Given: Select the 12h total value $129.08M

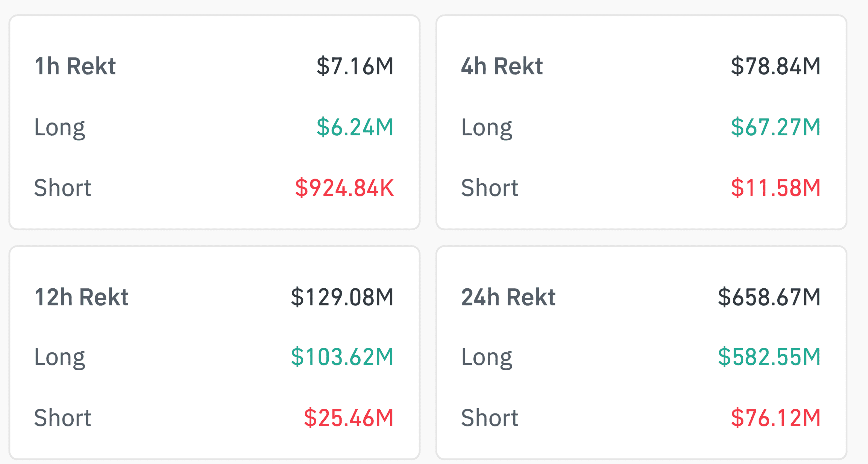Looking at the screenshot, I should (x=342, y=297).
